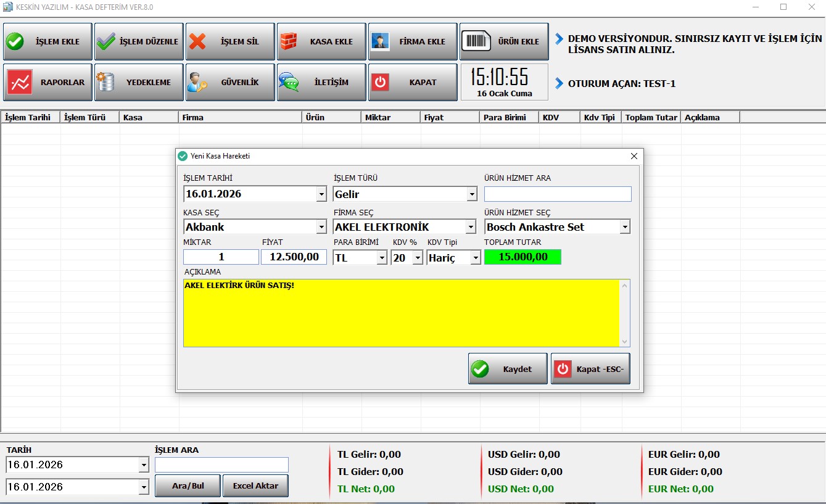
Task: Open Güvenlik user key icon
Action: 197,83
